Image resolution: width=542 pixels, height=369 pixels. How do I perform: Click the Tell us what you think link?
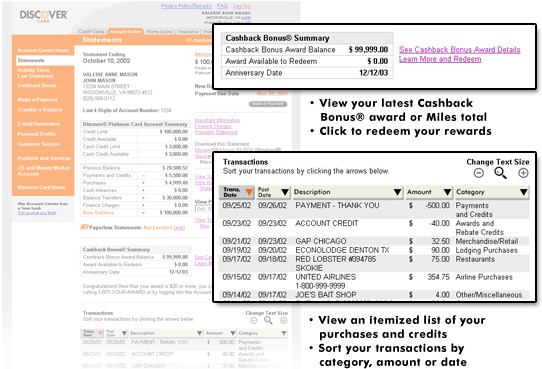coord(37,213)
